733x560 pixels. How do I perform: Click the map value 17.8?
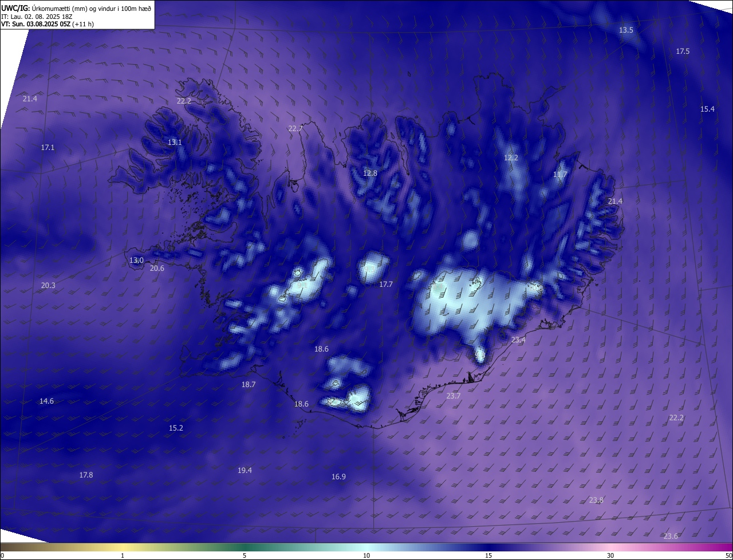click(x=86, y=475)
